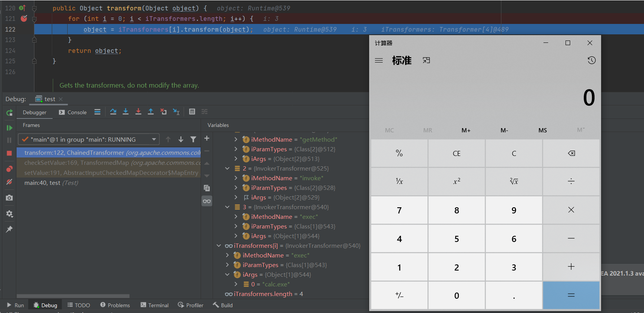Viewport: 644px width, 313px height.
Task: Click Step Over debugger icon
Action: click(113, 112)
